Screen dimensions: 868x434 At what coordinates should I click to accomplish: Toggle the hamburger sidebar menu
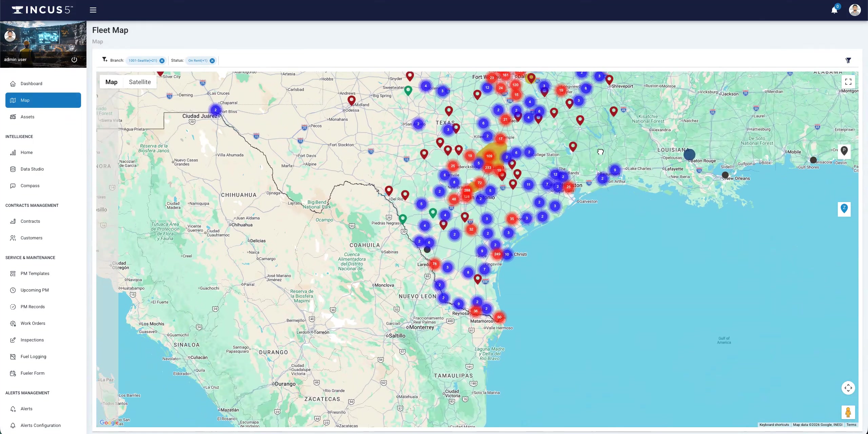pos(93,10)
